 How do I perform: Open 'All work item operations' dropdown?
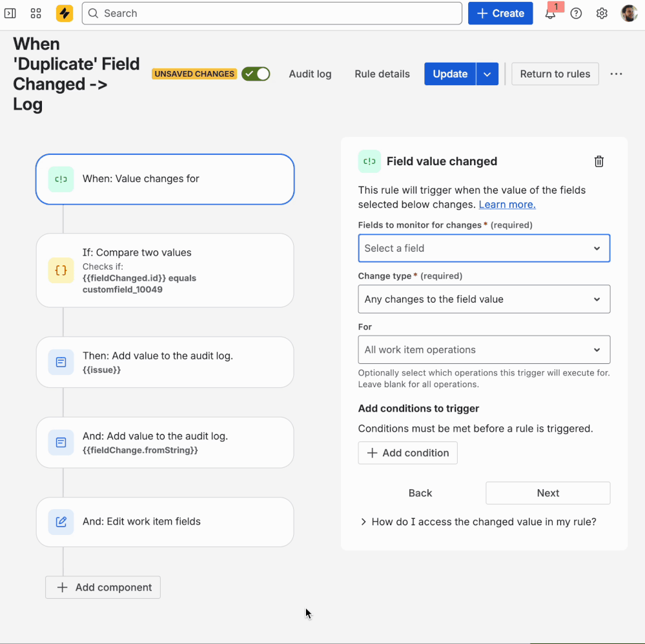click(484, 350)
